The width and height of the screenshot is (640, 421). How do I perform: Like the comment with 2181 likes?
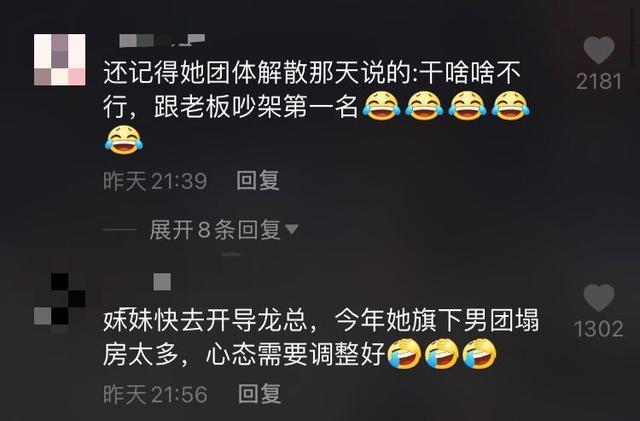[599, 50]
